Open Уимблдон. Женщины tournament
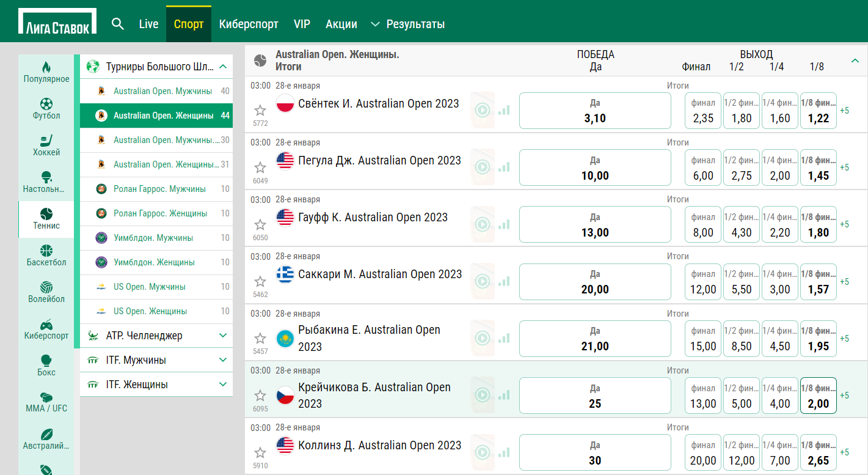Screen dimensions: 868x475 (156, 262)
